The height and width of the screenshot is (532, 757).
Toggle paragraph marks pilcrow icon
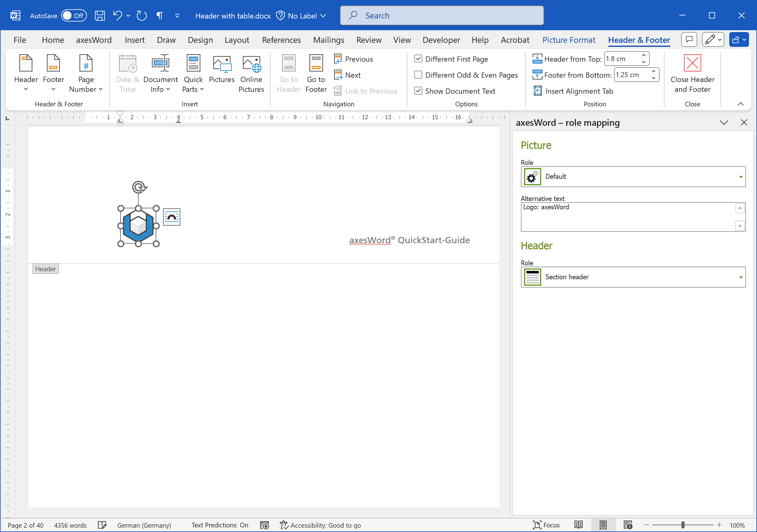coord(159,15)
